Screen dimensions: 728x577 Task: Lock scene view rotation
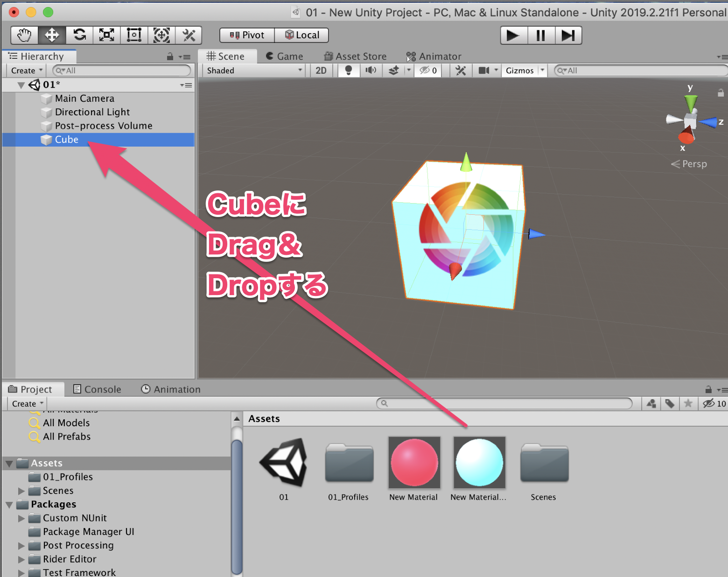click(721, 92)
